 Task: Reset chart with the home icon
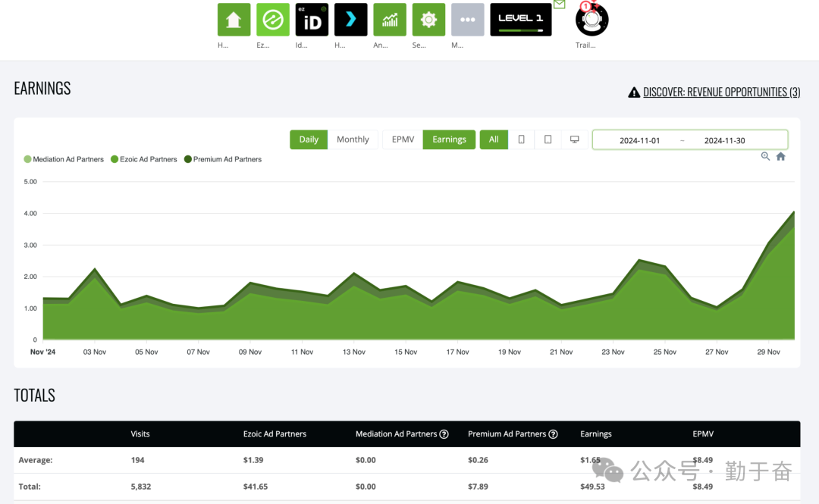pyautogui.click(x=780, y=156)
